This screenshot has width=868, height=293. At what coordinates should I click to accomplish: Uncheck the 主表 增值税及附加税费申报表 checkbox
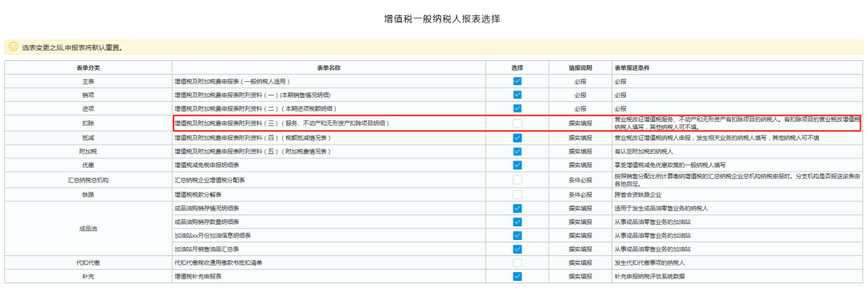(x=517, y=81)
